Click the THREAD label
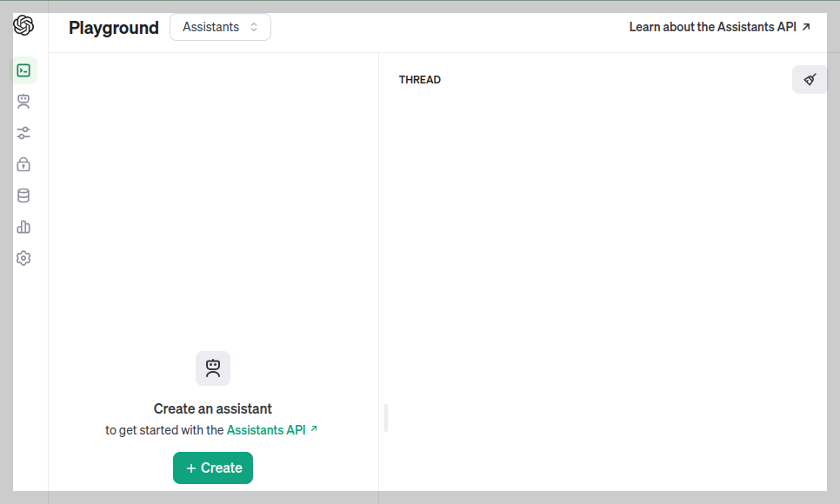 [420, 80]
